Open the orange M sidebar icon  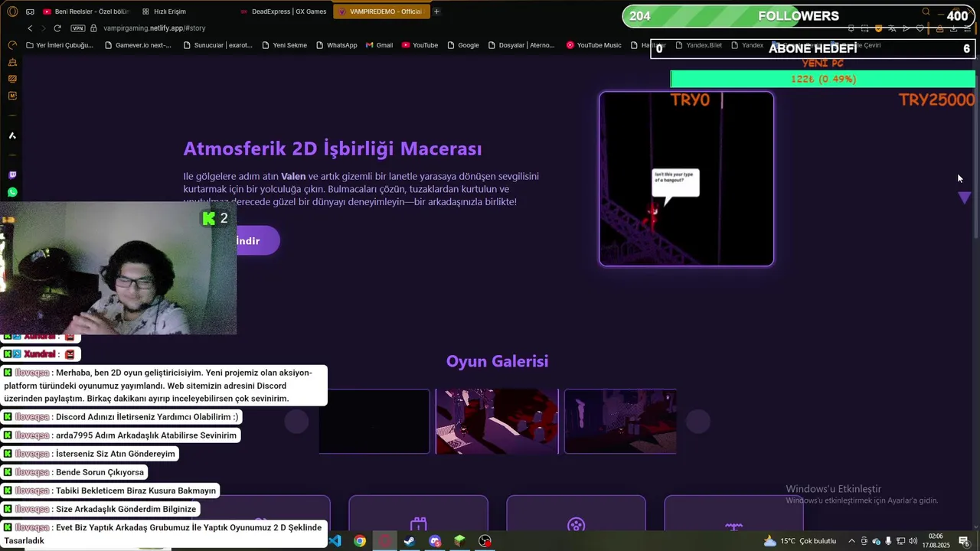12,96
